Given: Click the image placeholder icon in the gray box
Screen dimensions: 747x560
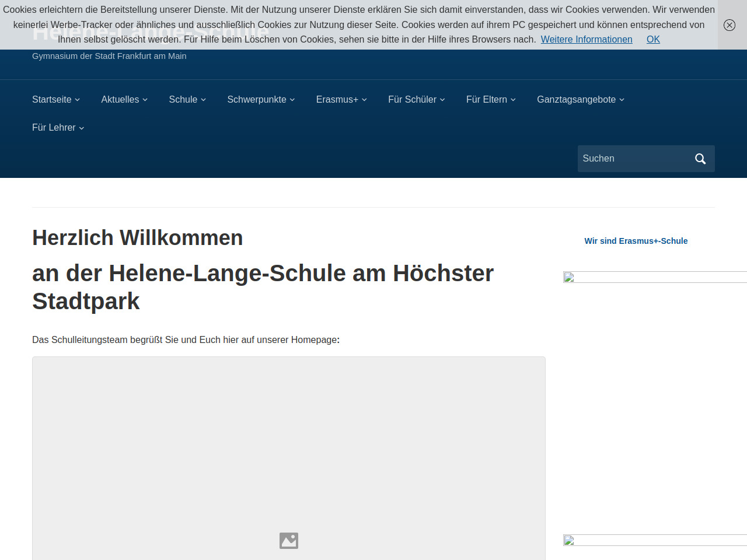Looking at the screenshot, I should (x=288, y=541).
